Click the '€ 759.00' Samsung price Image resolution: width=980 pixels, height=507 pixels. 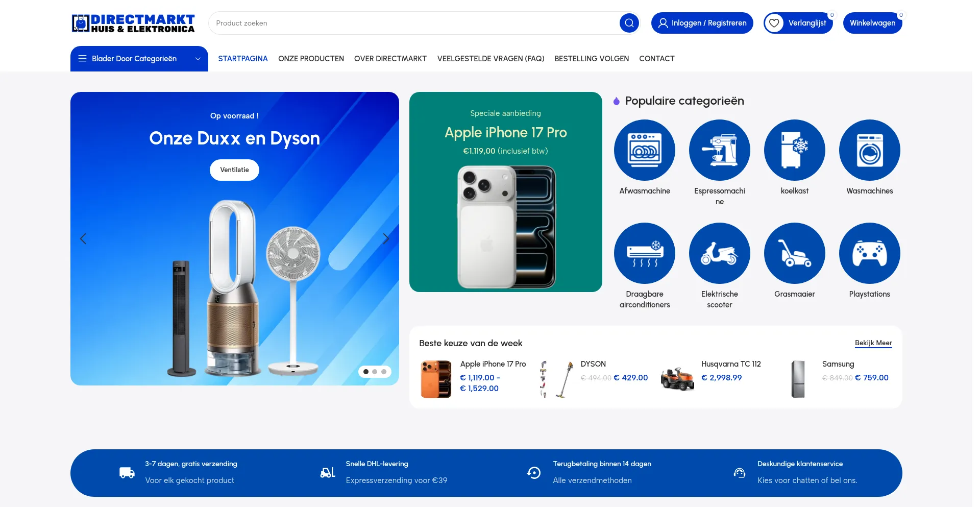click(x=872, y=378)
